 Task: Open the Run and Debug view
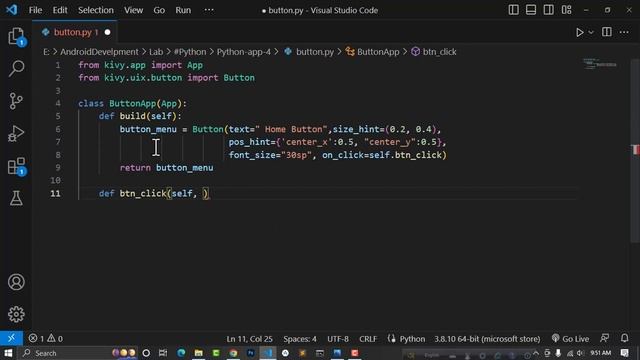pos(16,133)
